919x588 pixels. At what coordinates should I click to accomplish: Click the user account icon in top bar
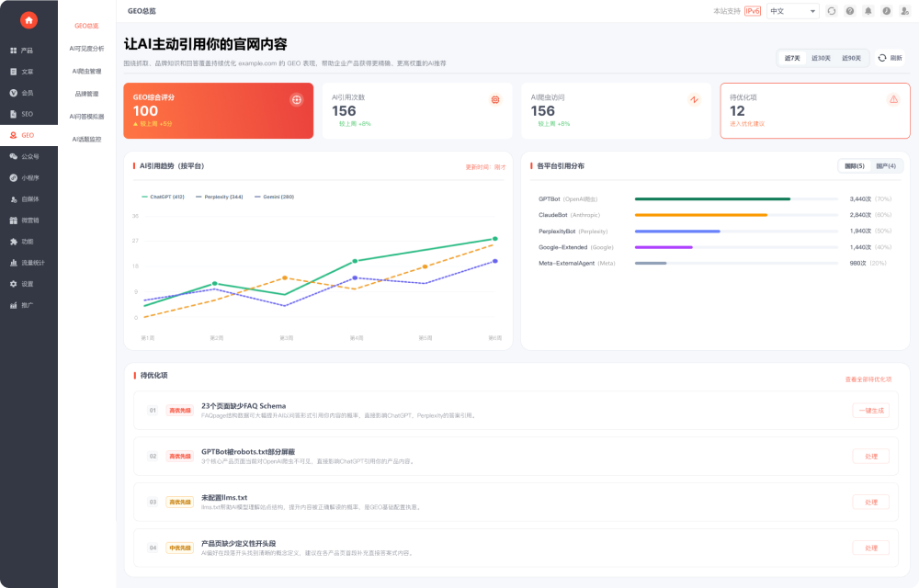coord(905,11)
